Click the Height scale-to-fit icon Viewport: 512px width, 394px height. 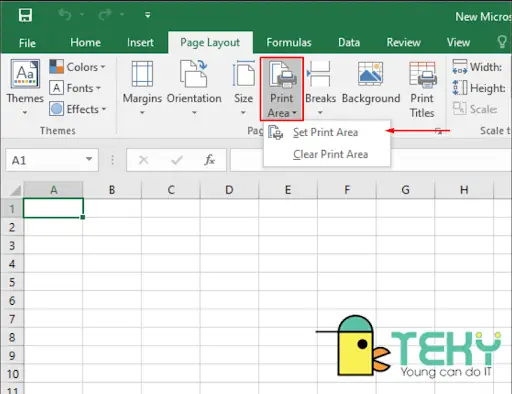pos(460,88)
